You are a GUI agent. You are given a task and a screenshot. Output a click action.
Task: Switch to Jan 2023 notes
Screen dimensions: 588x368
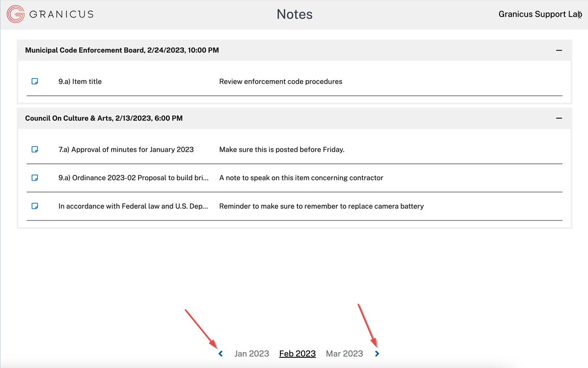point(252,354)
